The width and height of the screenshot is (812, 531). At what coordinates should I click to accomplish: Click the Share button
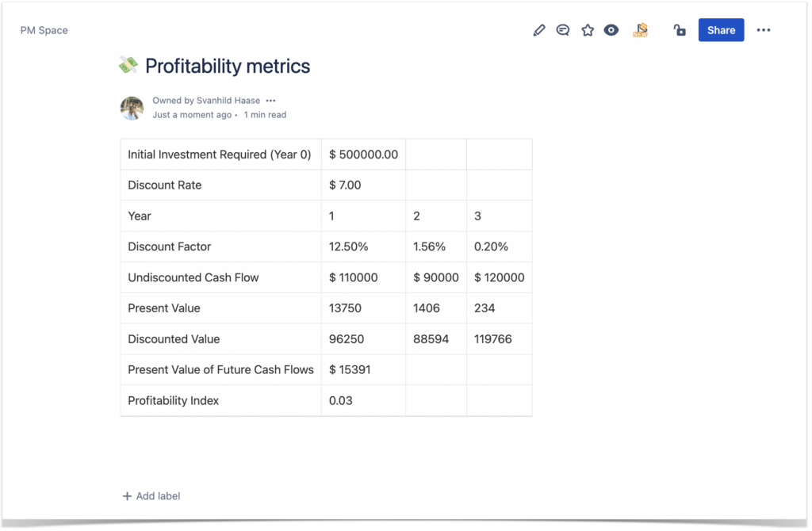coord(721,29)
